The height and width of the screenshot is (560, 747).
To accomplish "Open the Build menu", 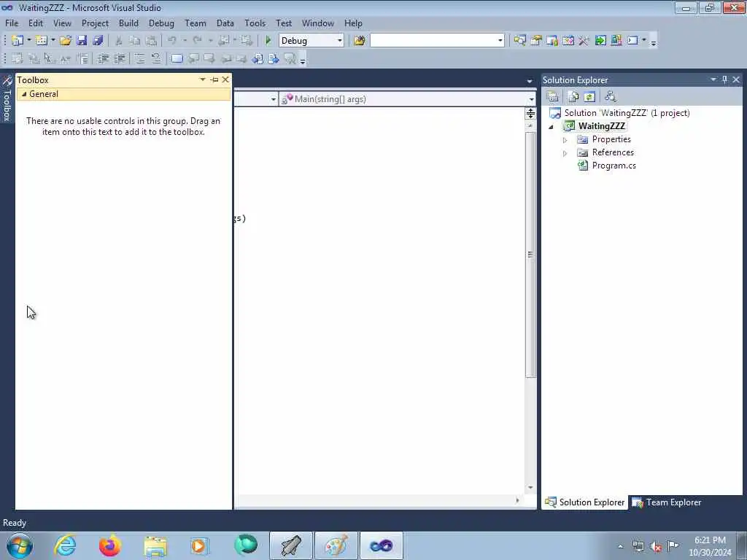I will (128, 23).
